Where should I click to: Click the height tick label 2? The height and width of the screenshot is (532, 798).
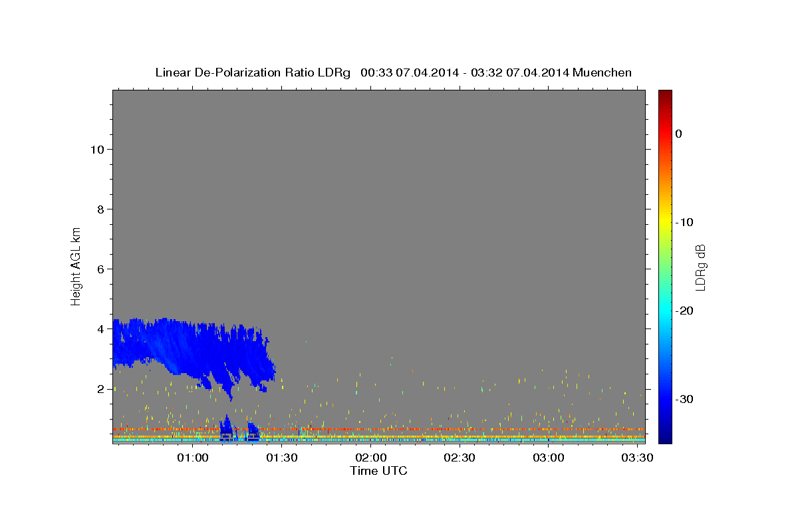(101, 388)
